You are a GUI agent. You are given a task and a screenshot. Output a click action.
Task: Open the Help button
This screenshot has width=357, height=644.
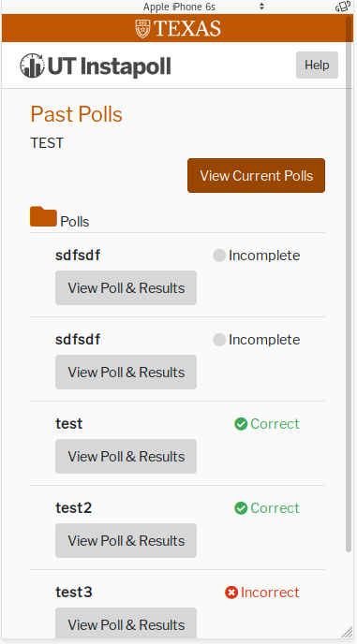click(317, 65)
